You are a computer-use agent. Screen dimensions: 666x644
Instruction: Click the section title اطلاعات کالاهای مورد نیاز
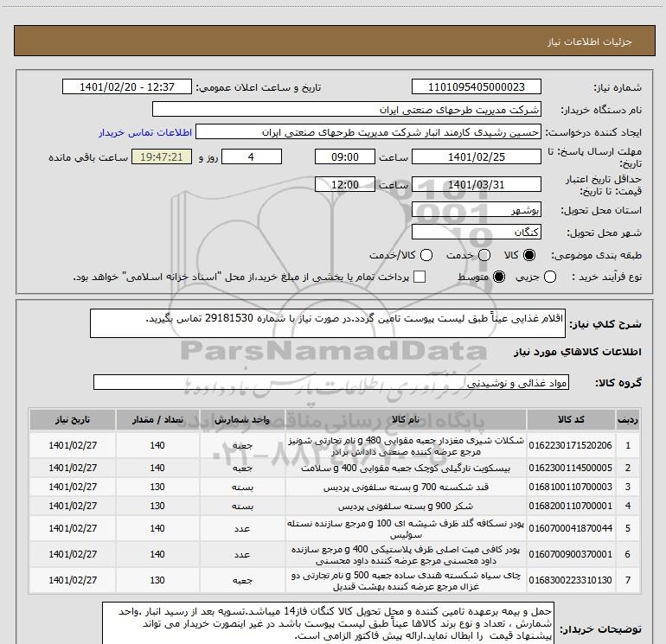point(578,352)
